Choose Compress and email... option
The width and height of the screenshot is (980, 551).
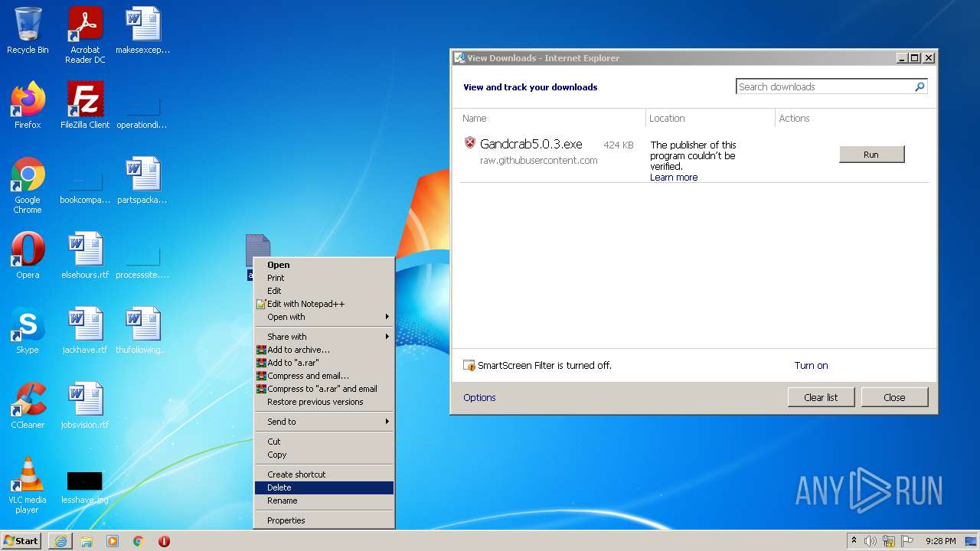(324, 376)
